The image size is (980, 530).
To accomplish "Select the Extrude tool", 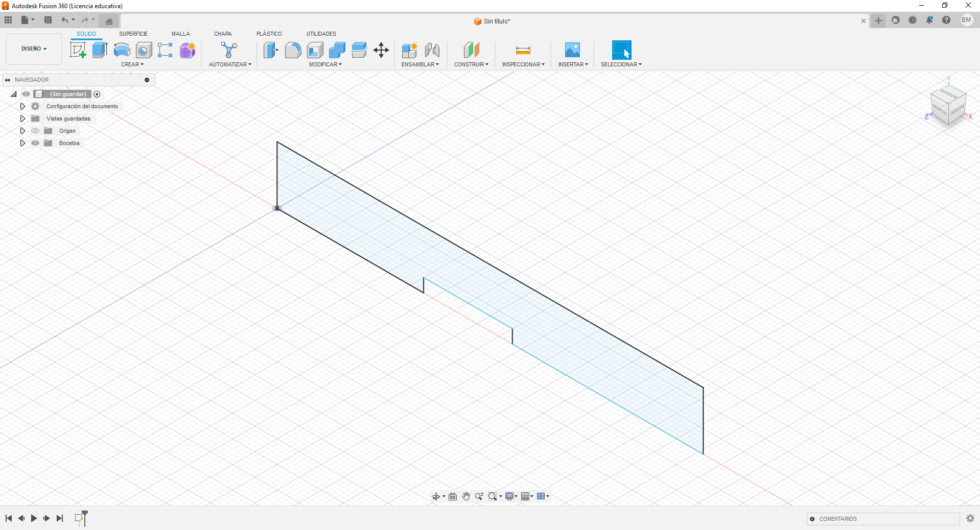I will pyautogui.click(x=99, y=50).
